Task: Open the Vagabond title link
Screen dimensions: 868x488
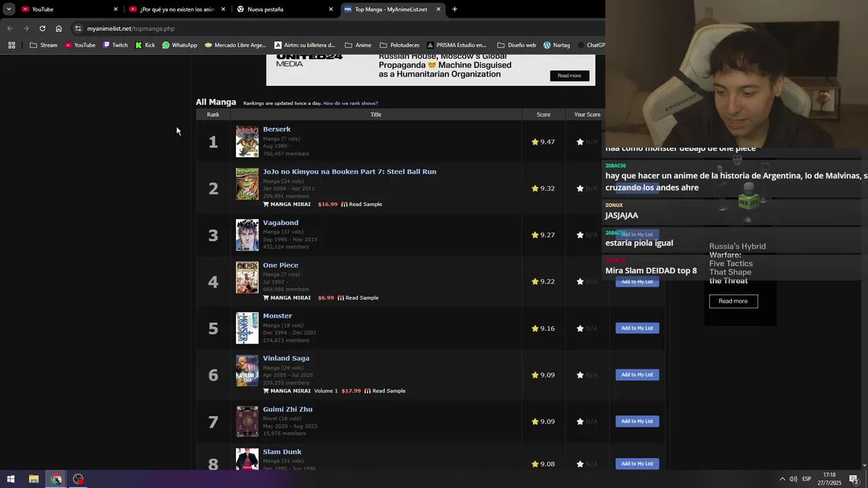Action: pos(281,222)
